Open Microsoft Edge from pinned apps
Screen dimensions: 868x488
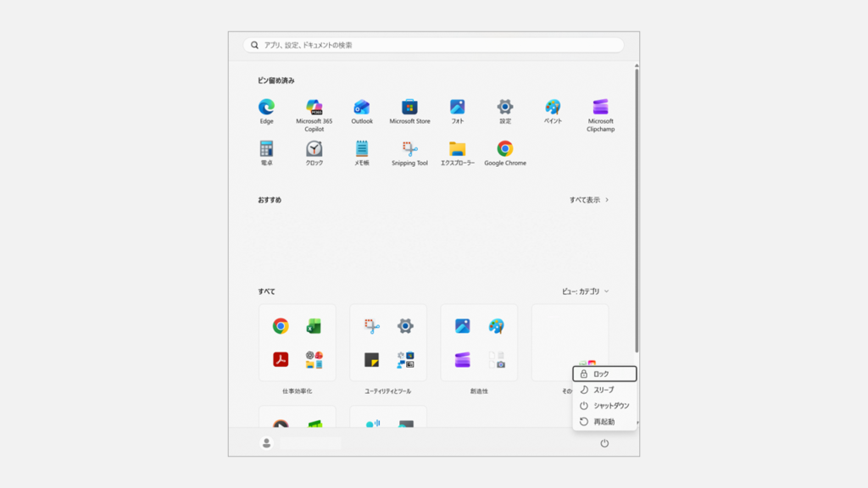pos(267,108)
